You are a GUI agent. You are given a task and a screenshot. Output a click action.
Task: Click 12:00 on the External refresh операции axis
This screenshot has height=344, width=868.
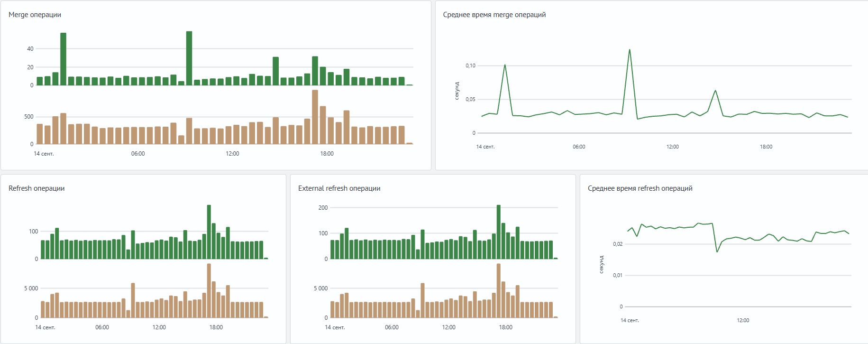448,327
